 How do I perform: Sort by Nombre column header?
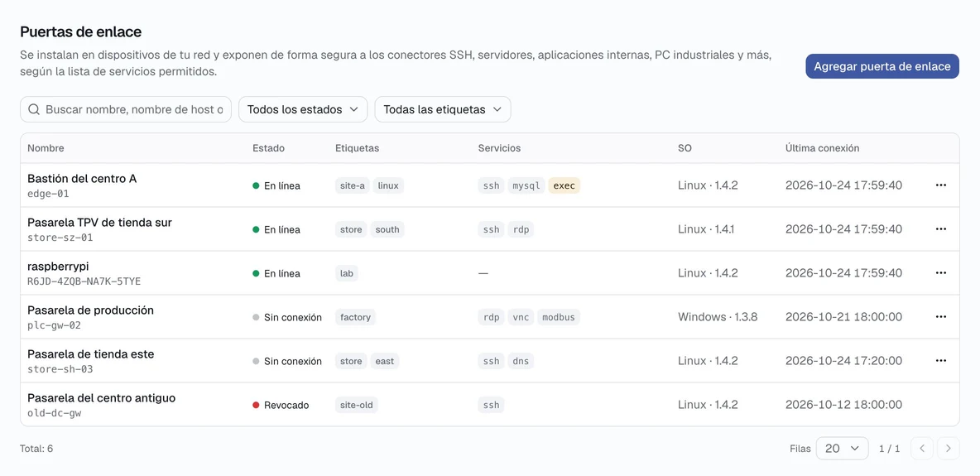coord(46,148)
